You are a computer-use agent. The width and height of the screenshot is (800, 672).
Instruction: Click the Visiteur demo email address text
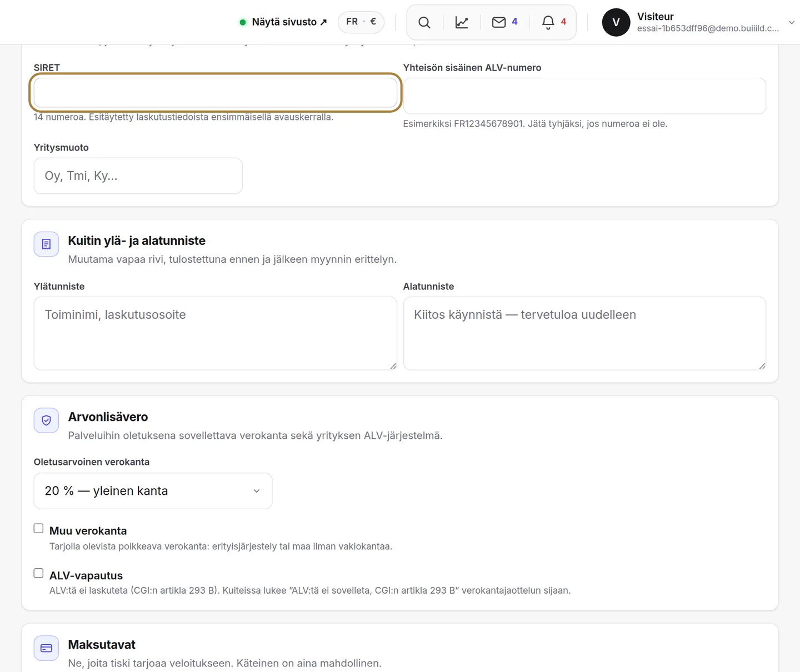[x=708, y=28]
